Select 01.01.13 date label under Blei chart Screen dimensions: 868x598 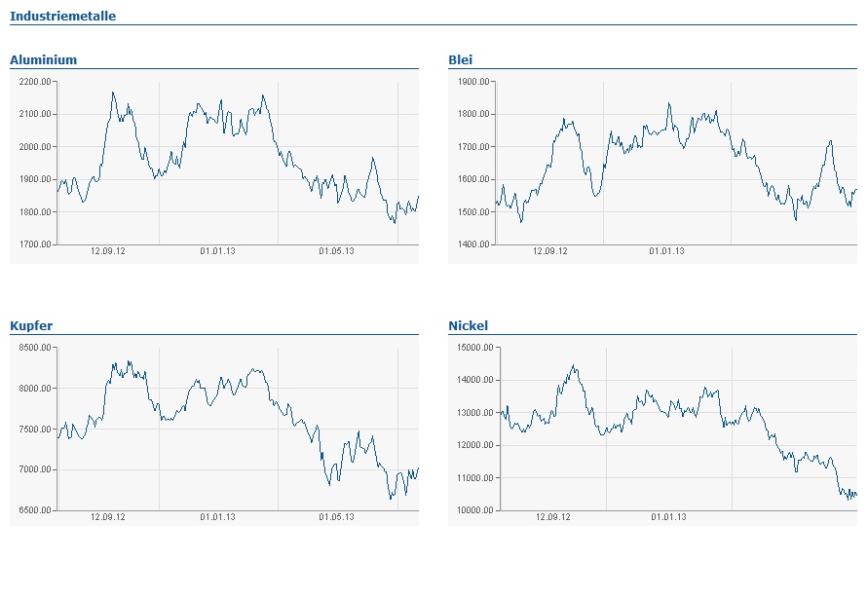pyautogui.click(x=667, y=251)
